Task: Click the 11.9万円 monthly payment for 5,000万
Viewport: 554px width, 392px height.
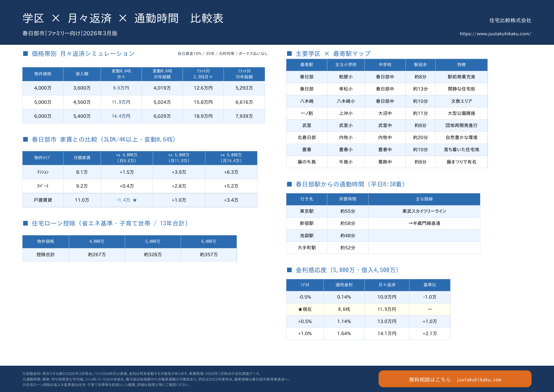Action: click(x=121, y=102)
